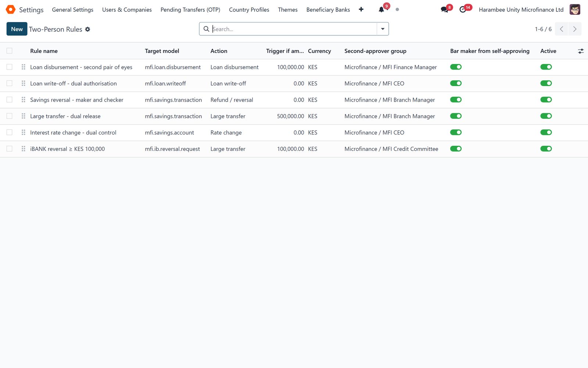The height and width of the screenshot is (368, 588).
Task: Grab the drag handle for Loan write-off rule
Action: click(24, 84)
